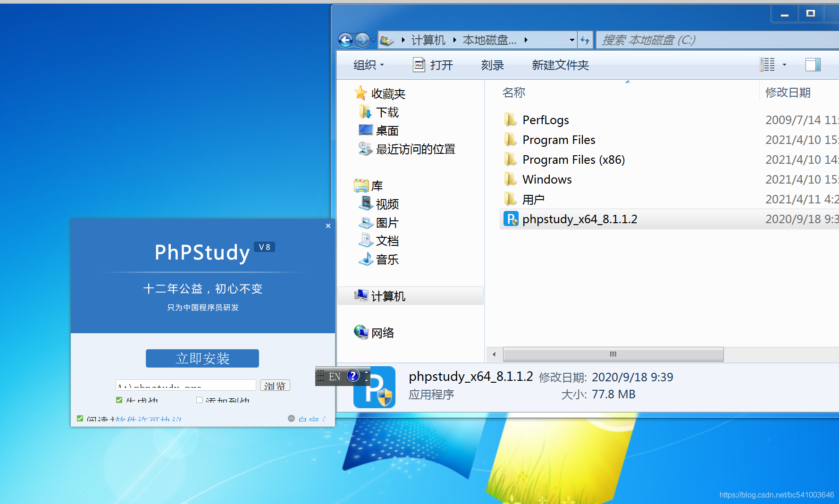Image resolution: width=839 pixels, height=504 pixels.
Task: Select Program Files folder name
Action: [x=559, y=140]
